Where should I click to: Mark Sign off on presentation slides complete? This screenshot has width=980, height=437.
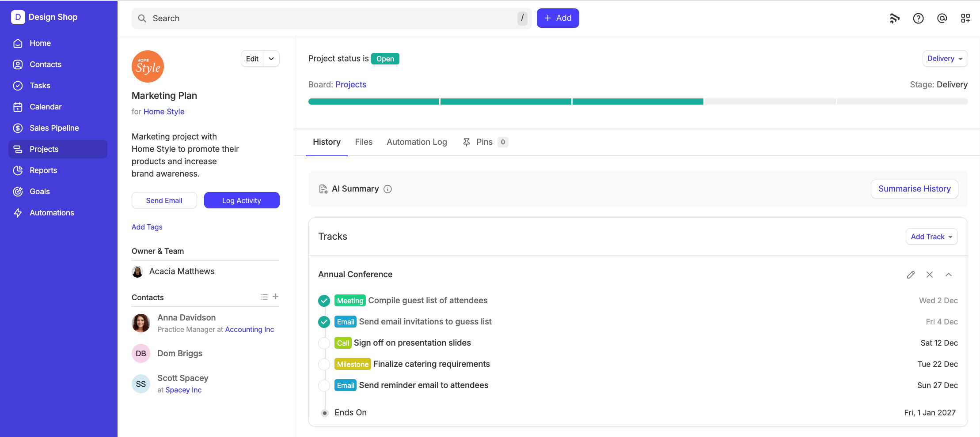324,343
